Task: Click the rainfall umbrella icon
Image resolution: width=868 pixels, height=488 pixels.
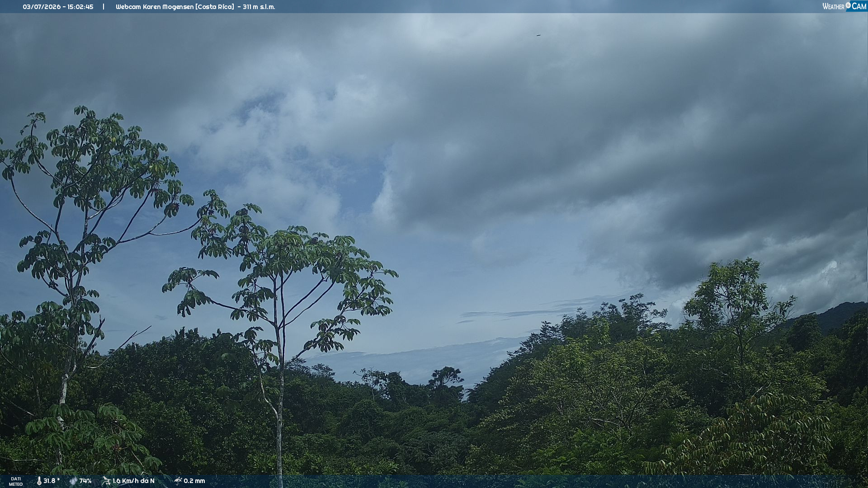Action: [x=178, y=481]
